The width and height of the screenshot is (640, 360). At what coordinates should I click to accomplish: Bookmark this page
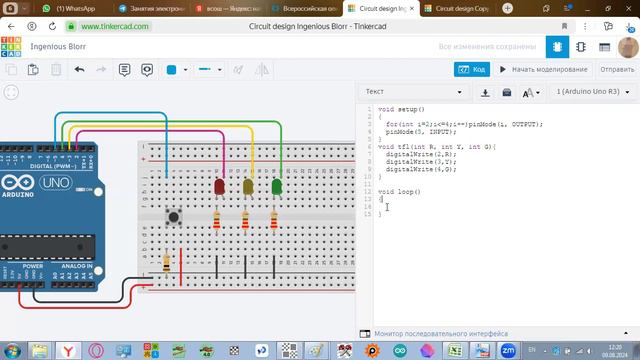(564, 27)
